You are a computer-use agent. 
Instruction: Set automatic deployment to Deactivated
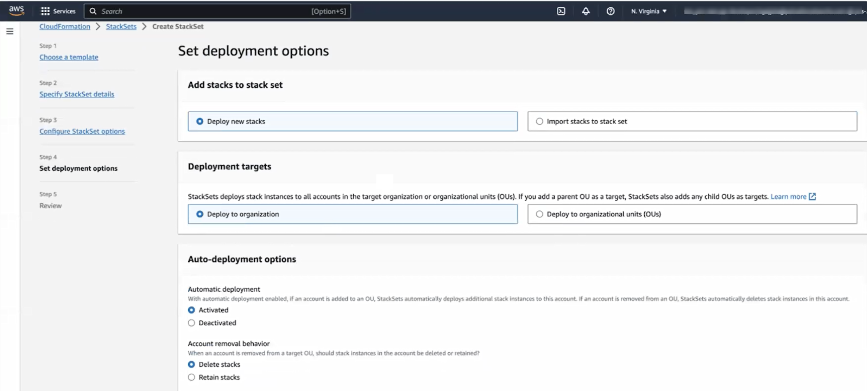point(191,323)
